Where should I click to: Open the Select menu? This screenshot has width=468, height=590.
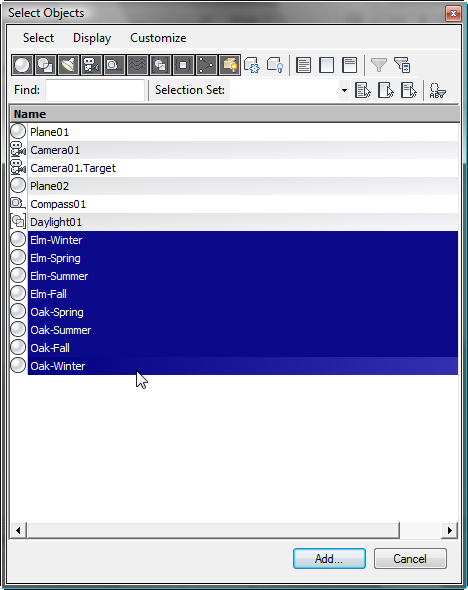tap(38, 38)
